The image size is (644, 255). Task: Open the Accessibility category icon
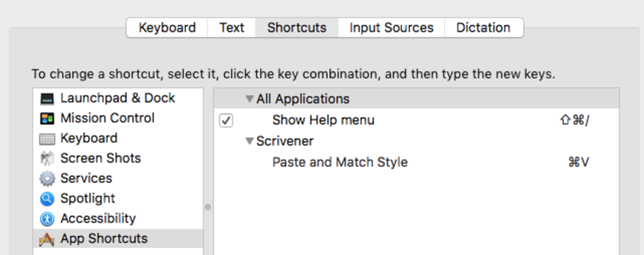47,219
